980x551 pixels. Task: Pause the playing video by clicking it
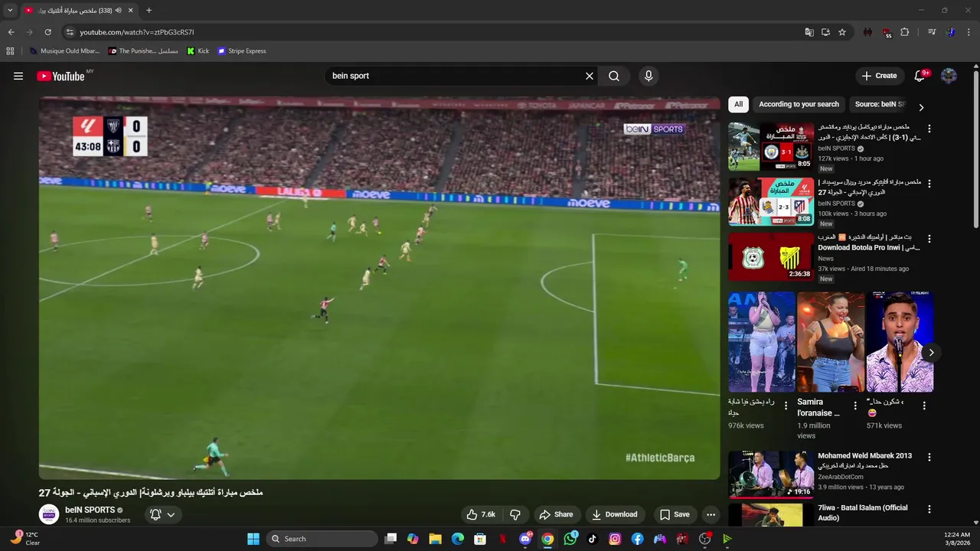click(379, 288)
